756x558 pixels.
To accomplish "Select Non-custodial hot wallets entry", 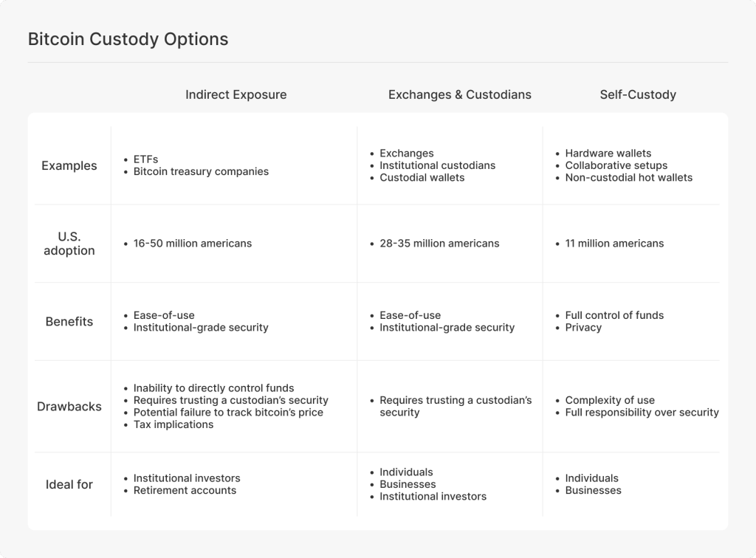I will pos(629,177).
